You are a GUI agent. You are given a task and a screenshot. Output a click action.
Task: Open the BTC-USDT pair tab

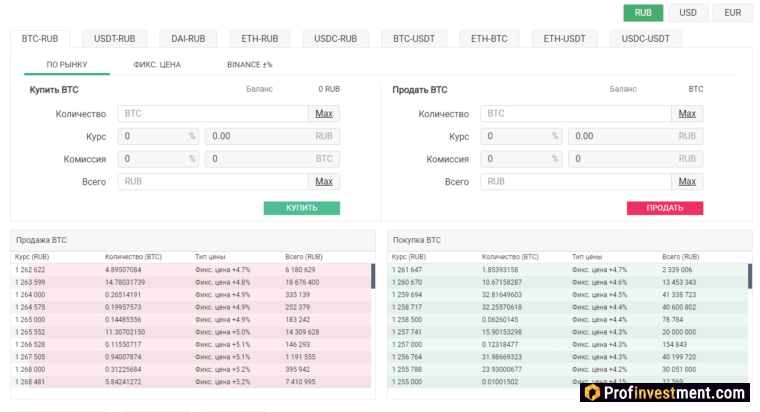pos(414,39)
